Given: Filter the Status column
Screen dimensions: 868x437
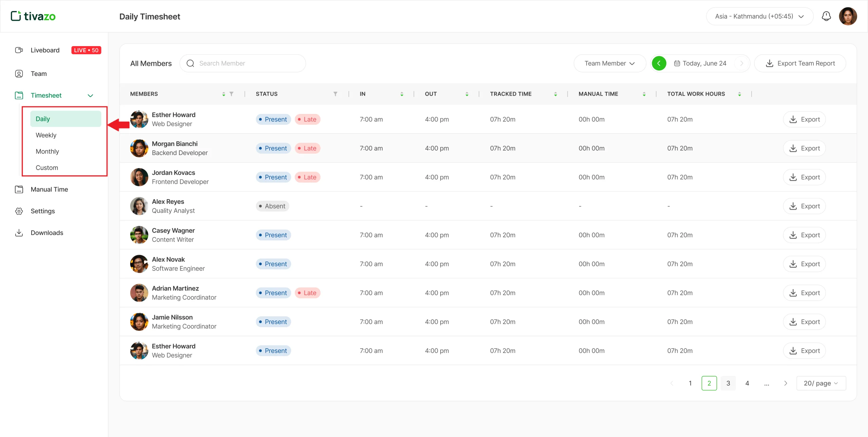Looking at the screenshot, I should click(x=335, y=94).
